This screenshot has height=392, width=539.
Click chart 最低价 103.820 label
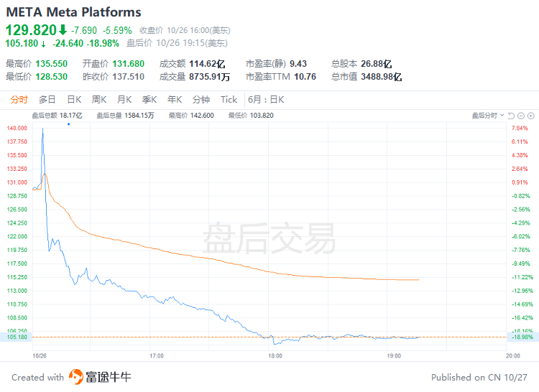pyautogui.click(x=251, y=116)
